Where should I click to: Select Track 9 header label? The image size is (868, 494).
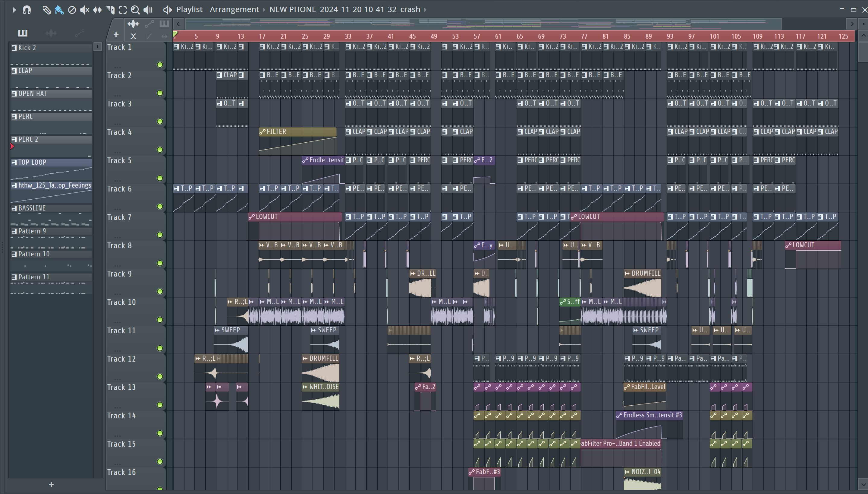pos(119,274)
